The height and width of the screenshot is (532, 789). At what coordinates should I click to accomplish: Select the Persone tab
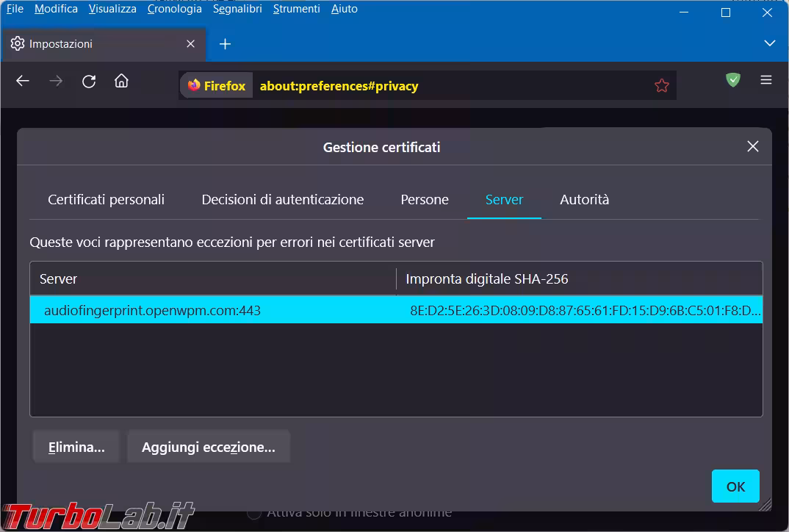pos(425,200)
